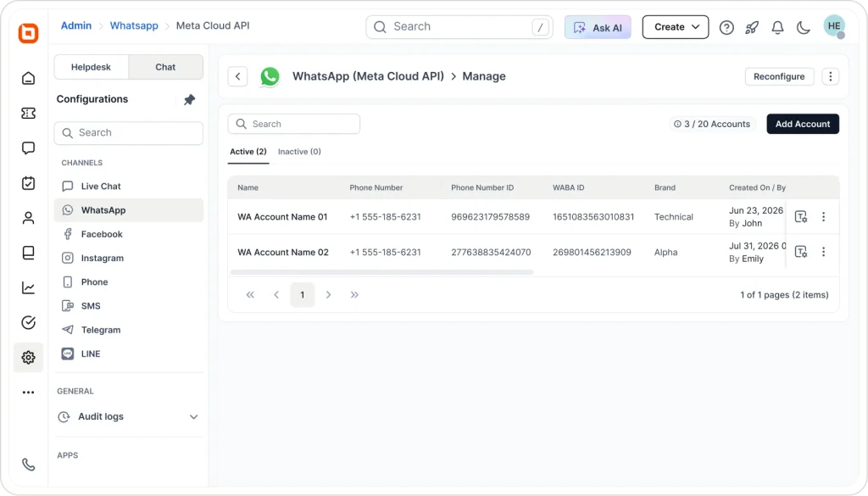Open the notifications bell
Screen dimensions: 868x496
[778, 27]
